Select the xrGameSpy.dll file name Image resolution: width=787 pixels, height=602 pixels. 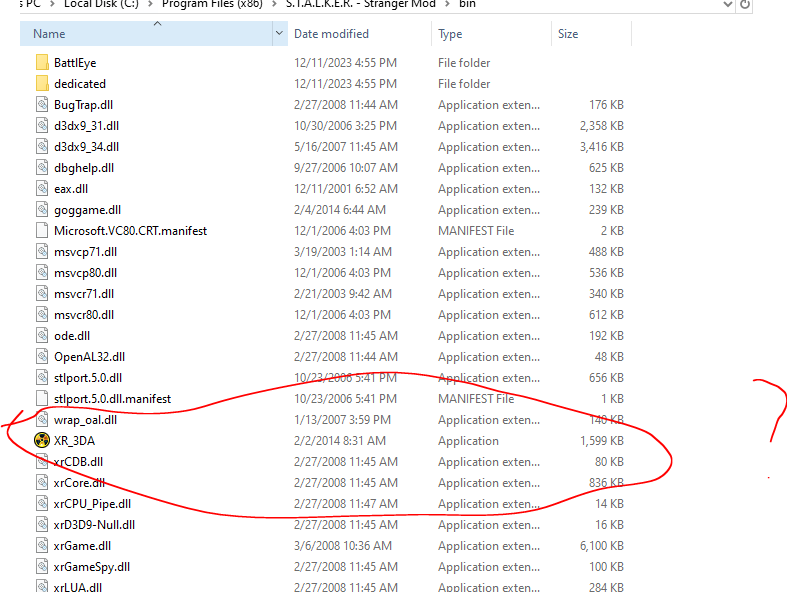(92, 567)
